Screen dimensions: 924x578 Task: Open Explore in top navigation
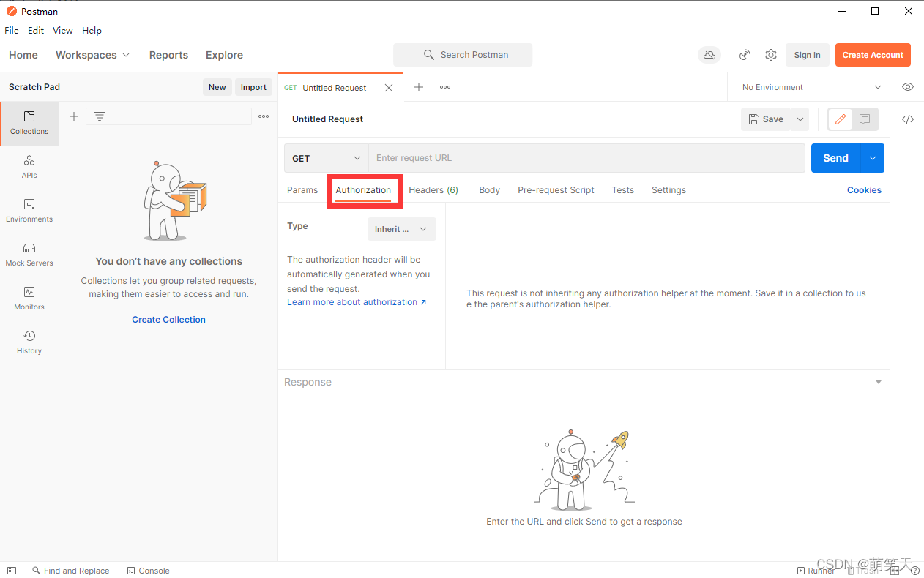[224, 55]
